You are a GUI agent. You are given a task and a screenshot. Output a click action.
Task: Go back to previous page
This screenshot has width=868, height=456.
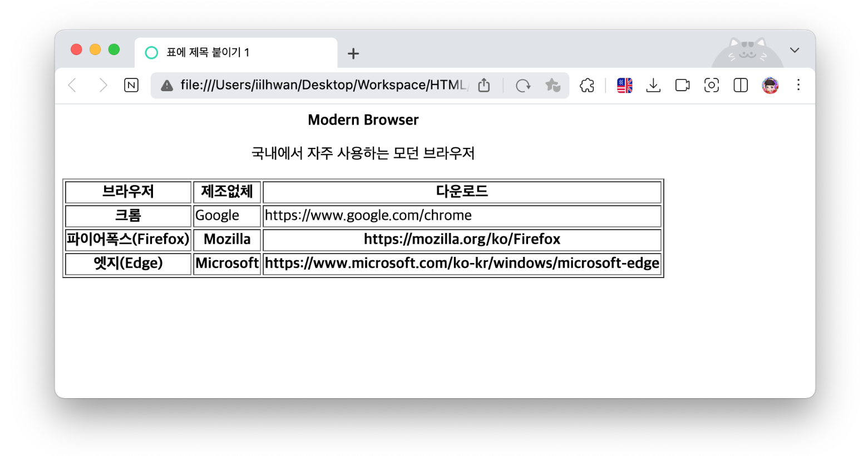[x=72, y=85]
